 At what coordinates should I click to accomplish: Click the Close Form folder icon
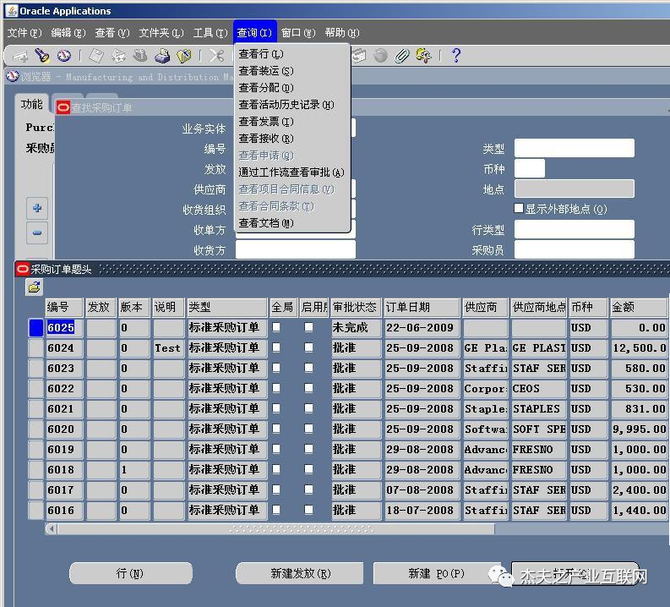pyautogui.click(x=184, y=56)
